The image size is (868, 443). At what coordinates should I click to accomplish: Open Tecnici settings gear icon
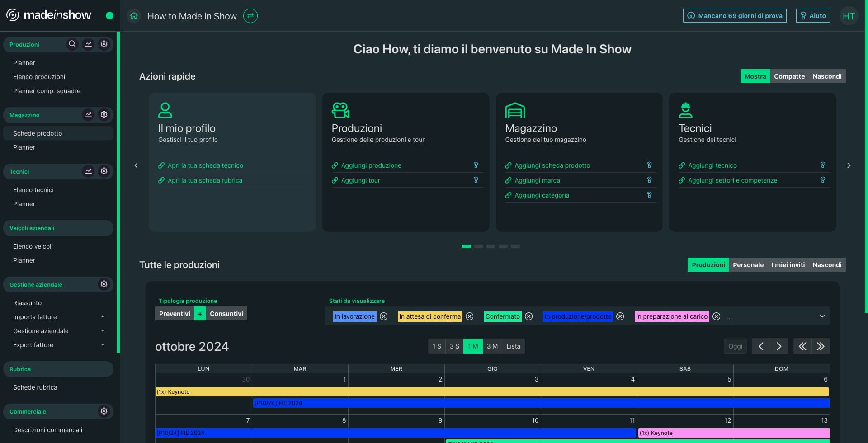pyautogui.click(x=104, y=171)
